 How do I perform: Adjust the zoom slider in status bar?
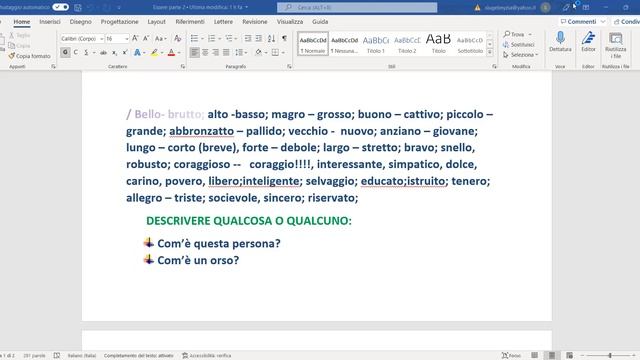point(610,356)
